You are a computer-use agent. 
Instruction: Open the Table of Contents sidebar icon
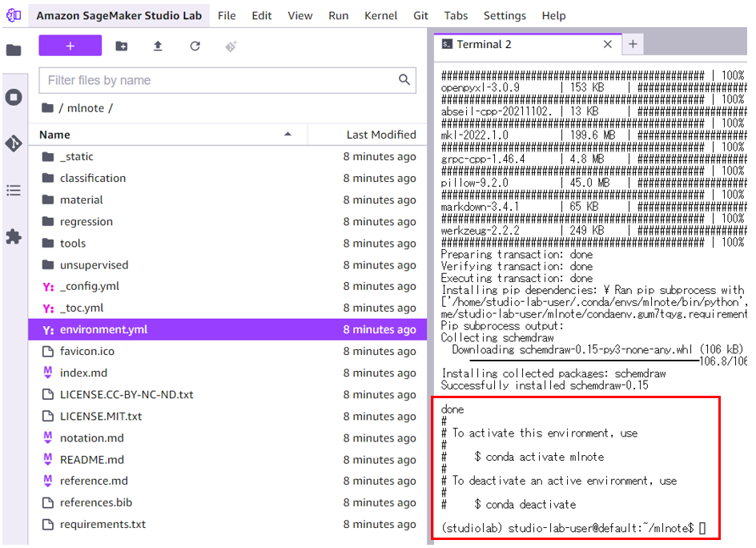click(x=14, y=190)
